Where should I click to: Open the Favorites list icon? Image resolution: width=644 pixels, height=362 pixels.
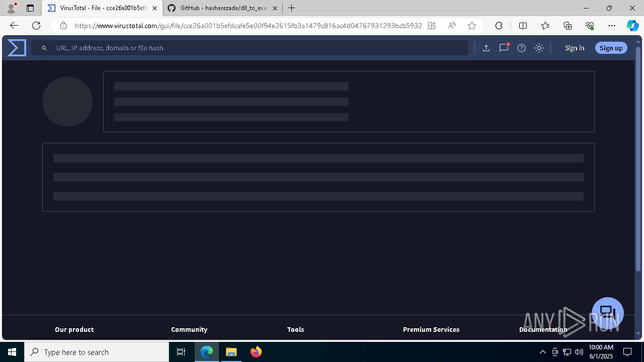(545, 26)
